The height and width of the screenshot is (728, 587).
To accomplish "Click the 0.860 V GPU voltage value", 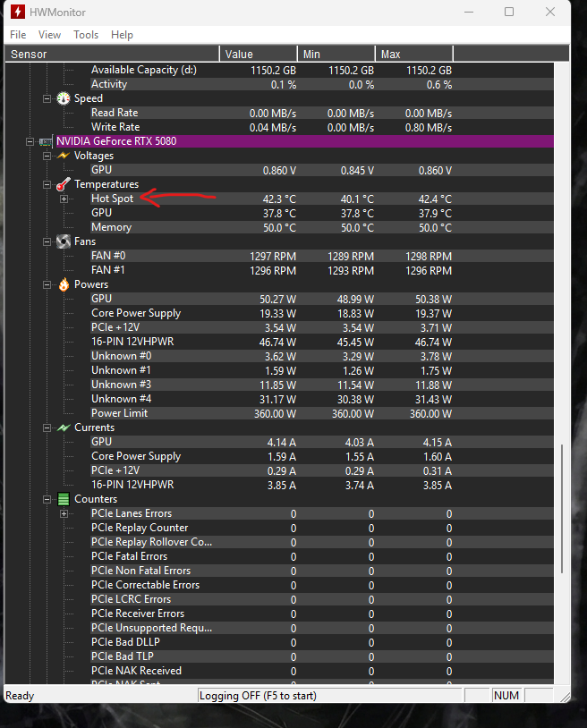I will pos(279,171).
